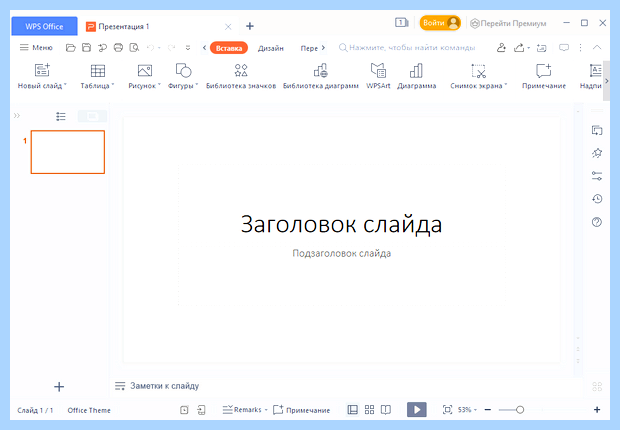
Task: Open the animation star icon in sidebar
Action: pos(597,153)
